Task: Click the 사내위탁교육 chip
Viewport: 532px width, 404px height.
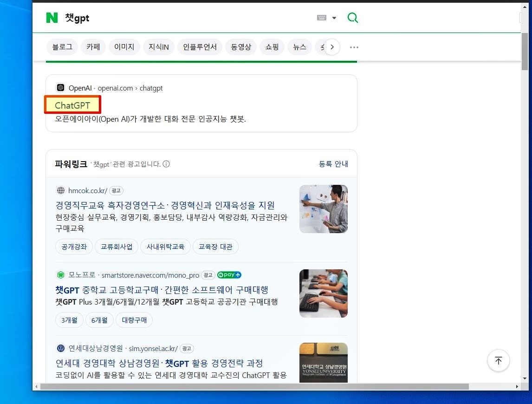Action: pyautogui.click(x=165, y=247)
